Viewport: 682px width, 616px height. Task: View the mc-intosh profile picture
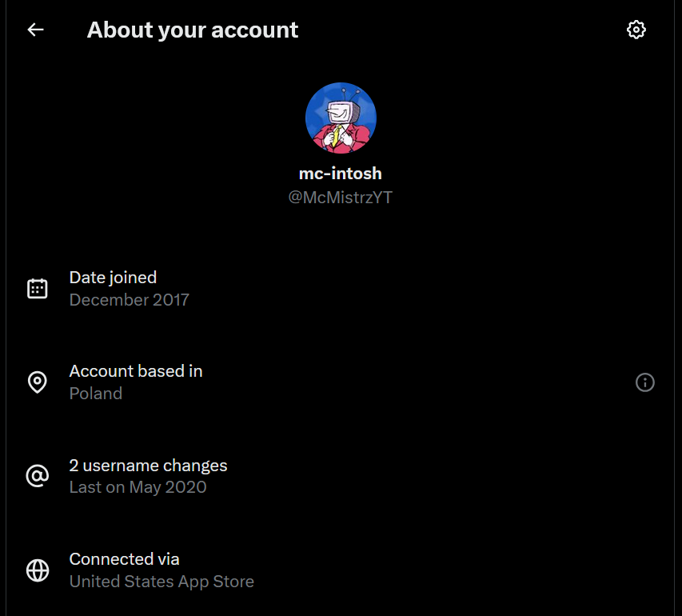(x=341, y=117)
